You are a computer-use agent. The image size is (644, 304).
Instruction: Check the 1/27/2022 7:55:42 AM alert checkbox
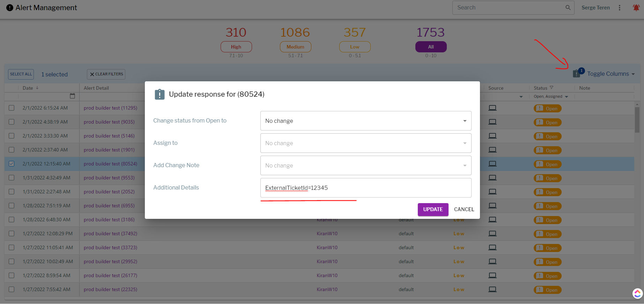pos(12,289)
